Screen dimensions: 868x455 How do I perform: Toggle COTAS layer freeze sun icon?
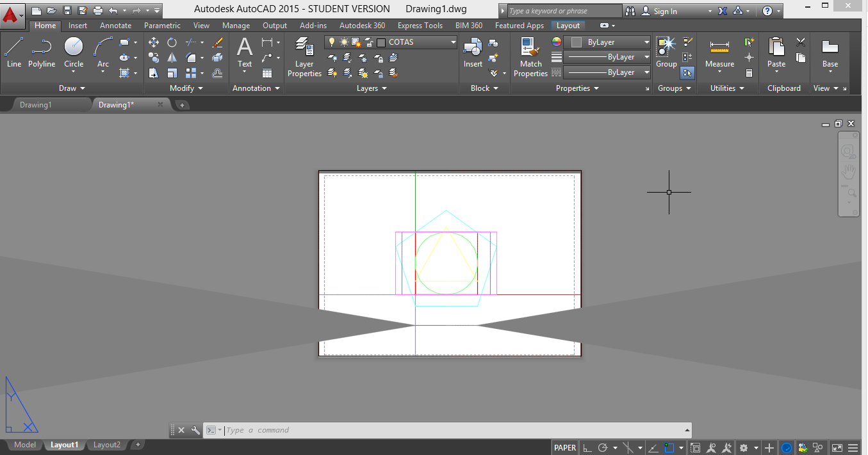click(x=344, y=42)
